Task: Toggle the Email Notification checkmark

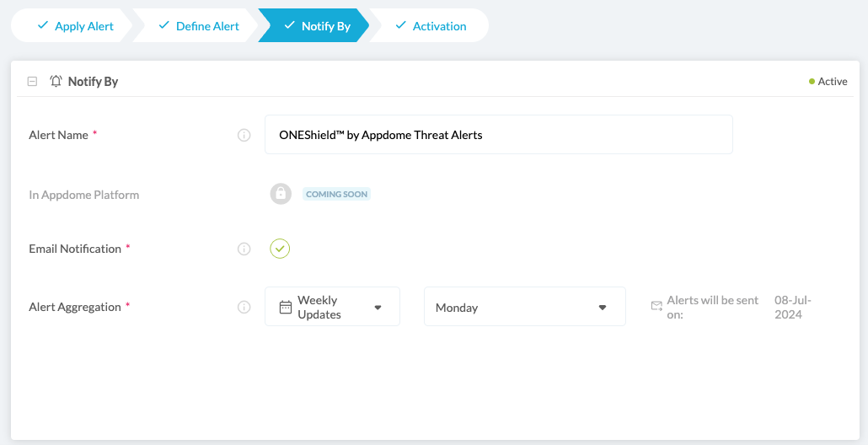Action: click(x=280, y=249)
